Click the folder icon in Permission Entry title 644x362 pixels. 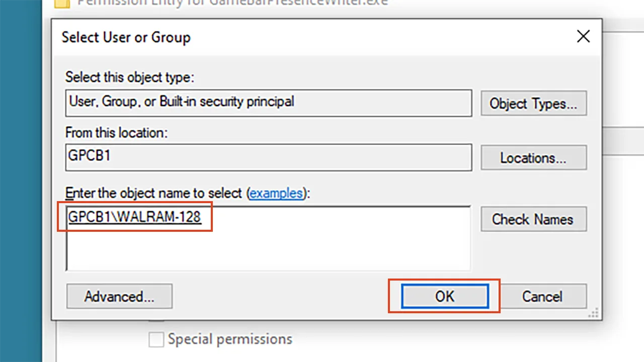61,3
